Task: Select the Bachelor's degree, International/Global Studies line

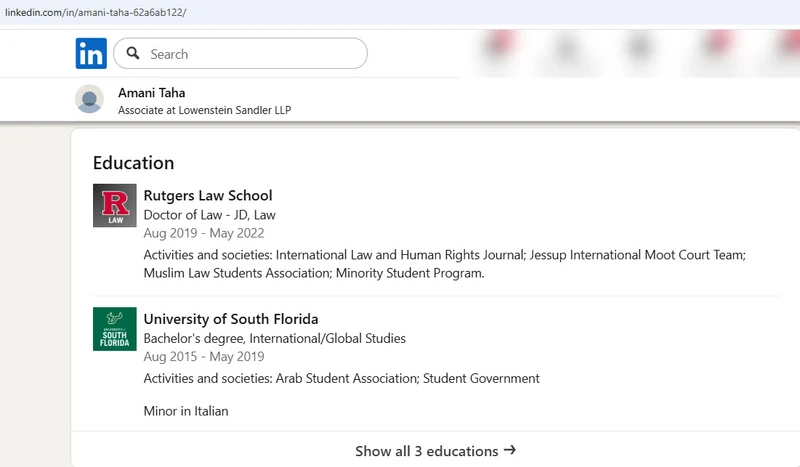Action: pyautogui.click(x=274, y=338)
